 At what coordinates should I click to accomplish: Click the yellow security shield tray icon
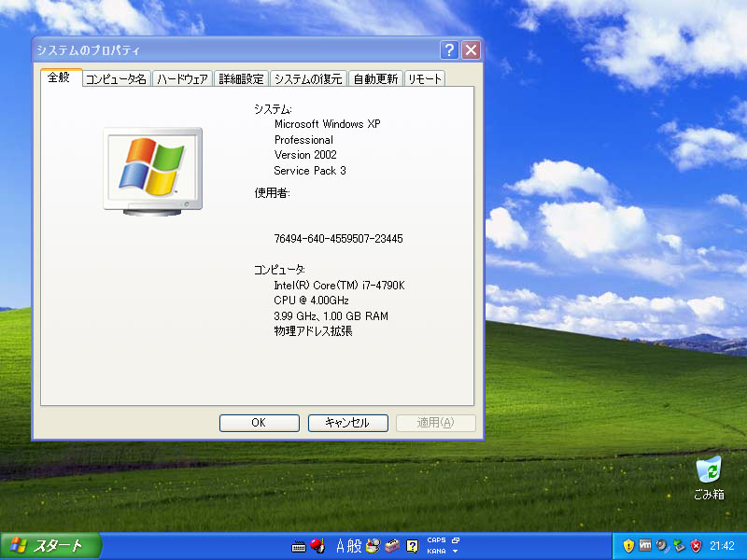point(628,546)
